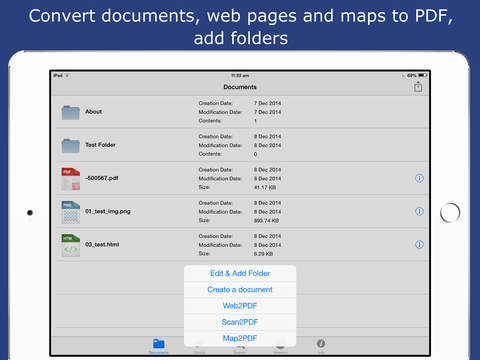Select the About folder name
Image resolution: width=480 pixels, height=360 pixels.
click(94, 112)
